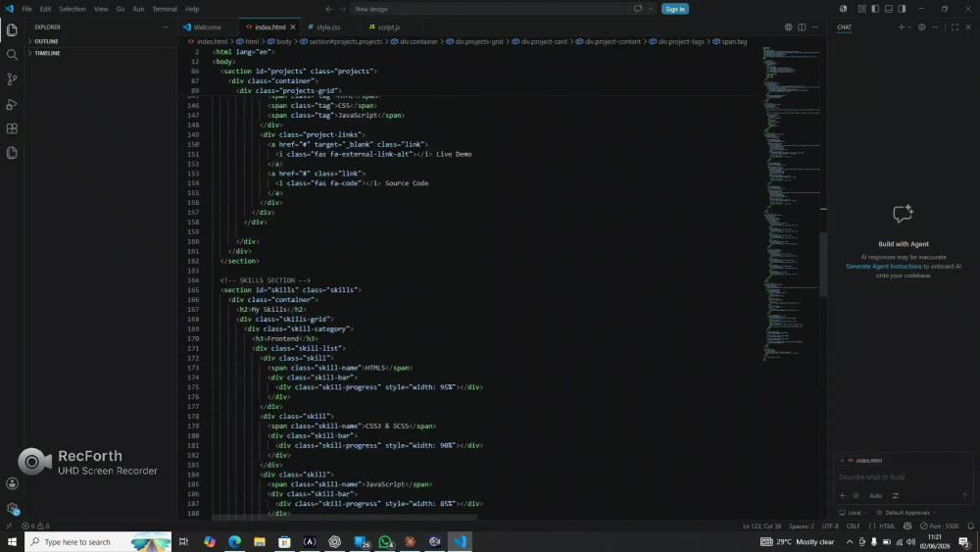The image size is (980, 552).
Task: Click the Sign In button
Action: point(675,9)
